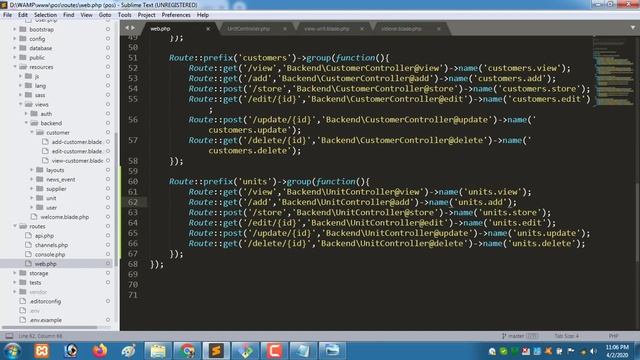Open .env.example file in sidebar
This screenshot has height=360, width=640.
pyautogui.click(x=45, y=320)
